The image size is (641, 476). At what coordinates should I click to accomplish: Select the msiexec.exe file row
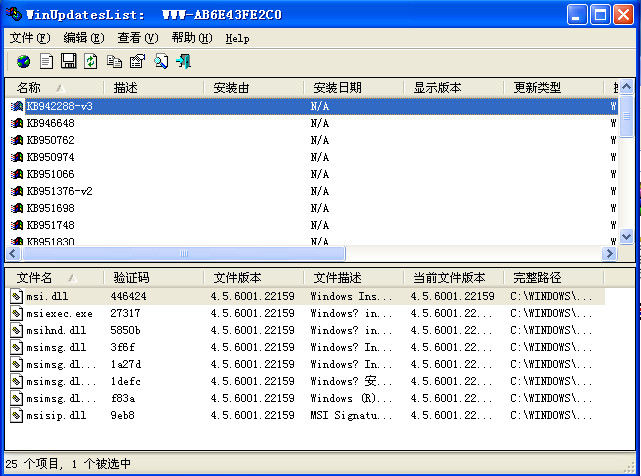coord(306,313)
